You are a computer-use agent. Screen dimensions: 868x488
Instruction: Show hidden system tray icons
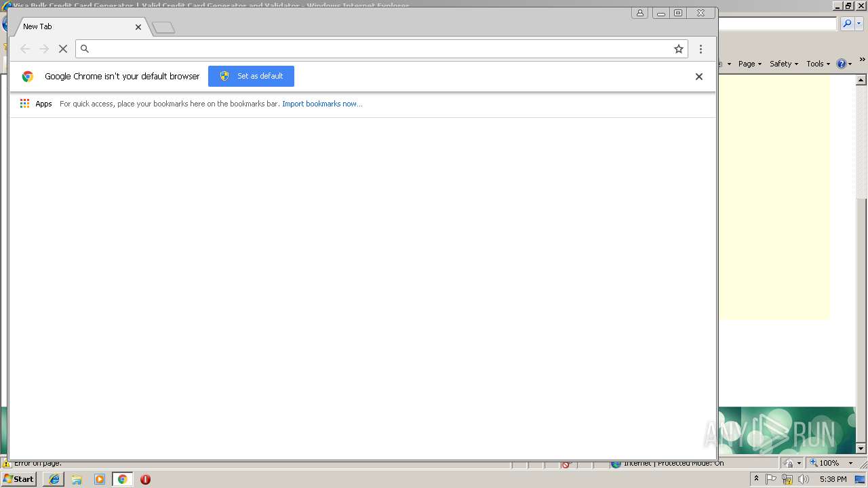coord(756,479)
